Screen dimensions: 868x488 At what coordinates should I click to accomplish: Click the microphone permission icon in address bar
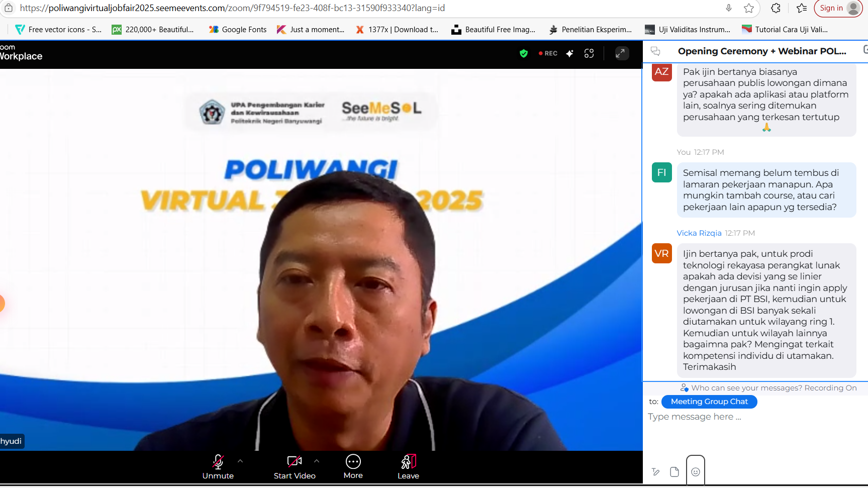[728, 8]
